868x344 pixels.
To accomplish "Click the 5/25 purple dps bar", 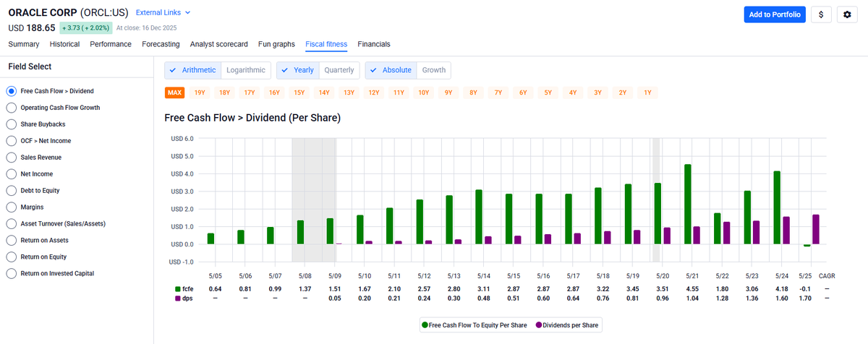I will click(x=816, y=230).
